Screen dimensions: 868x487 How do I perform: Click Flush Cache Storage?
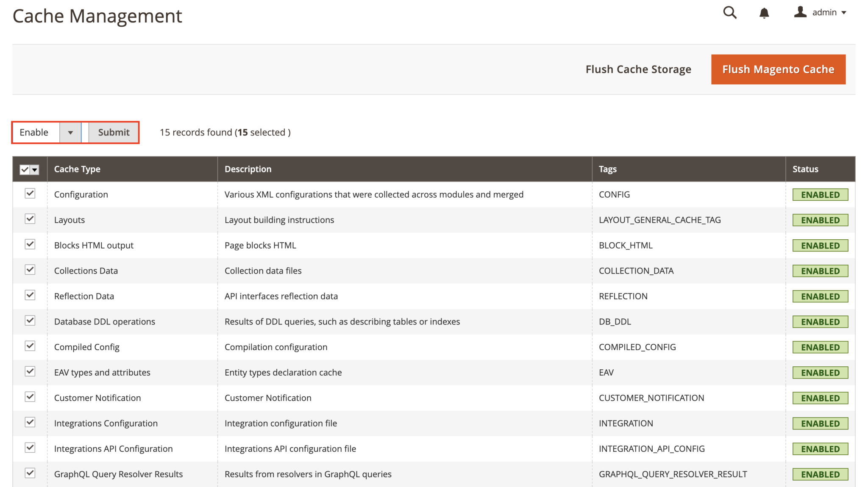point(638,69)
